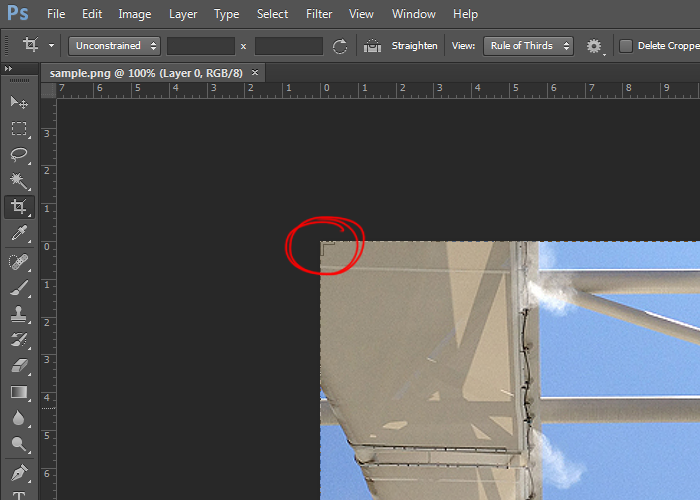
Task: Select the Blur tool
Action: [19, 418]
